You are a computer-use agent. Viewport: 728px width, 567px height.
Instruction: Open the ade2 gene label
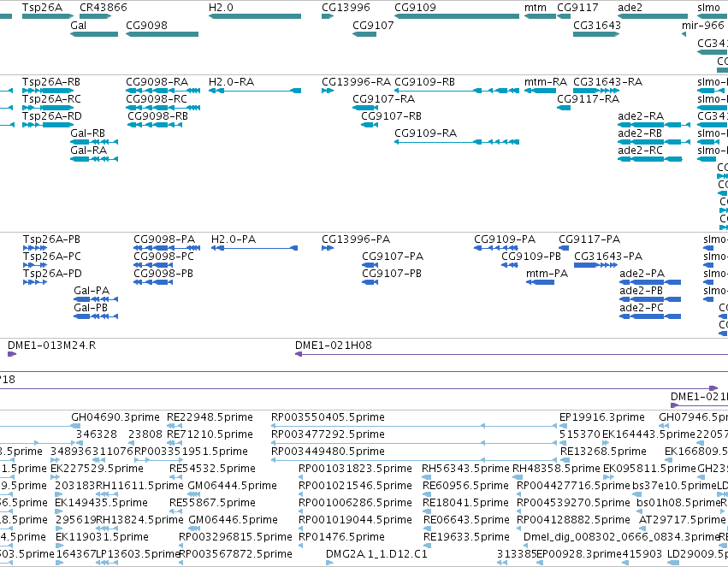pyautogui.click(x=630, y=8)
